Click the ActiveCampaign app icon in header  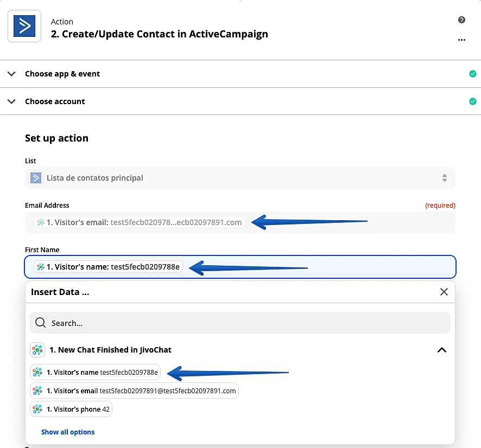[x=24, y=25]
